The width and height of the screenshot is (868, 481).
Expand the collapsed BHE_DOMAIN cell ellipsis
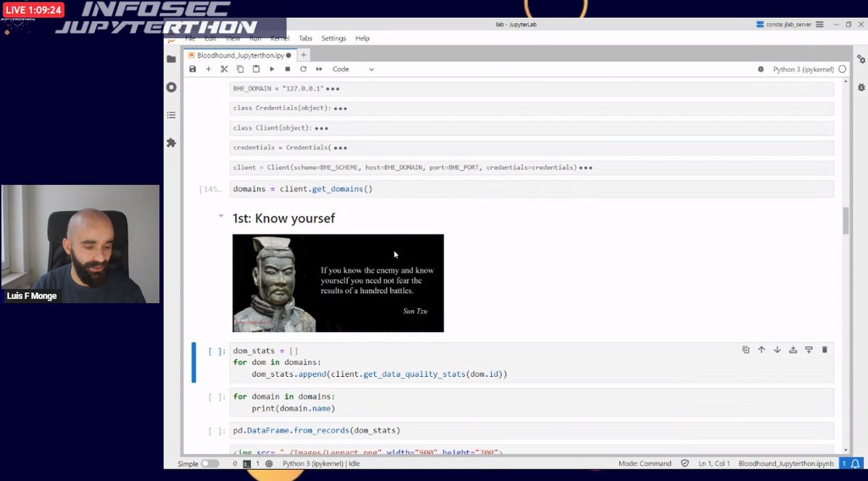(x=333, y=89)
